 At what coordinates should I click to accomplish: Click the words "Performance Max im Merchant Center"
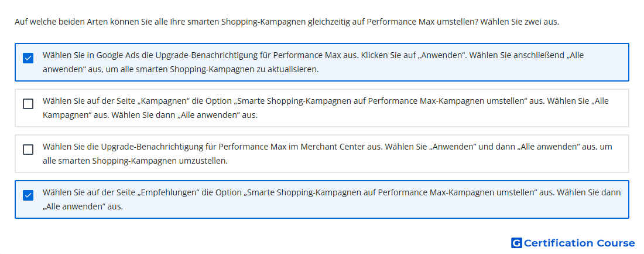click(x=294, y=147)
